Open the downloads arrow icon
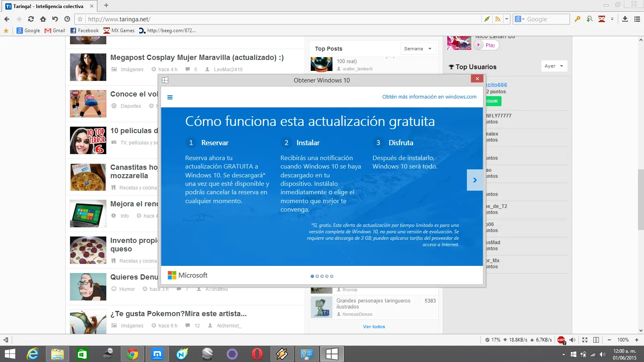This screenshot has width=644, height=362. click(625, 19)
